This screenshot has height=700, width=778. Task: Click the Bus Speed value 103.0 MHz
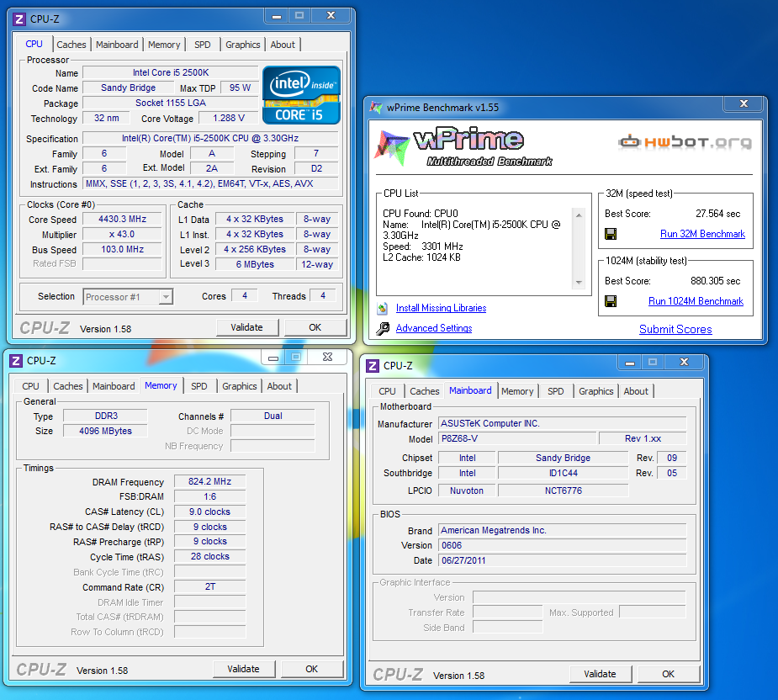coord(122,249)
